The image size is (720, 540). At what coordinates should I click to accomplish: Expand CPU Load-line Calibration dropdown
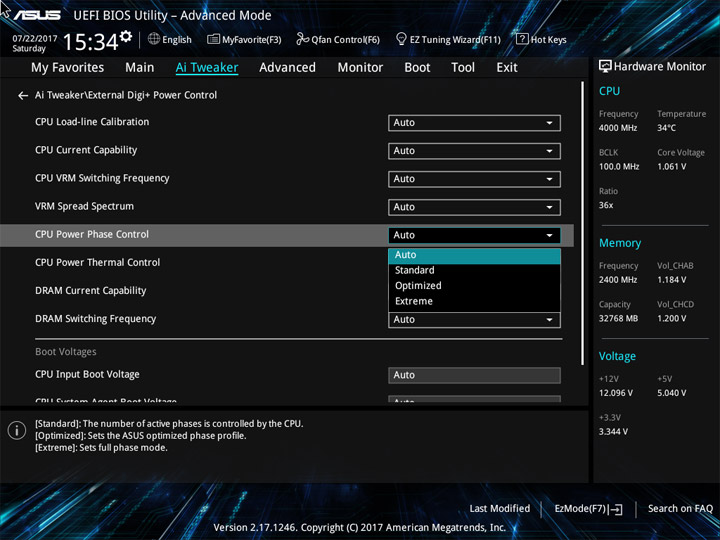click(474, 123)
